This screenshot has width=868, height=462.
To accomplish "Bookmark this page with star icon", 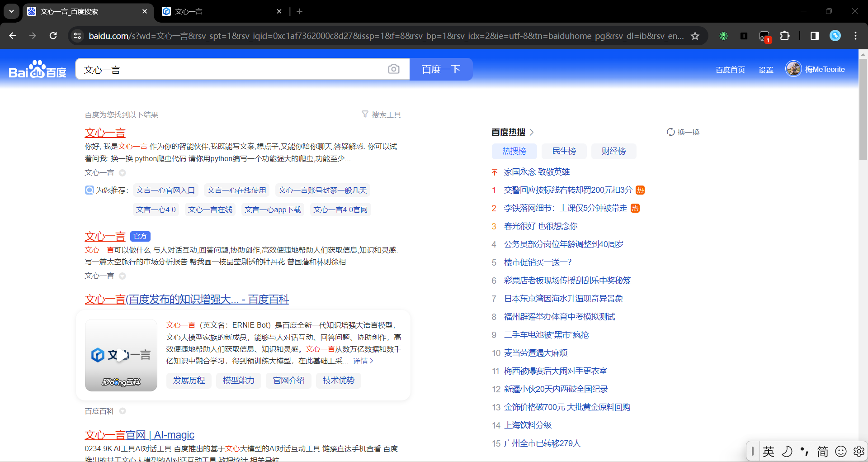I will tap(695, 36).
